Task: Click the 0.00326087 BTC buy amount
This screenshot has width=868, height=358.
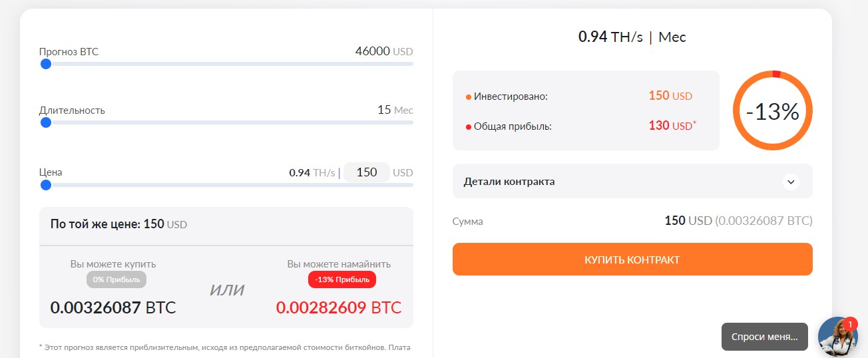Action: (x=113, y=307)
